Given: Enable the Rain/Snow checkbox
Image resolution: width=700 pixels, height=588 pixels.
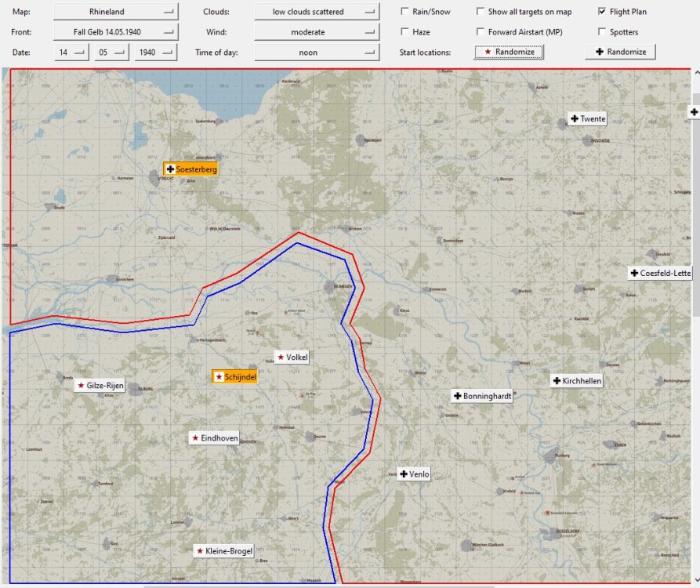Looking at the screenshot, I should tap(404, 11).
